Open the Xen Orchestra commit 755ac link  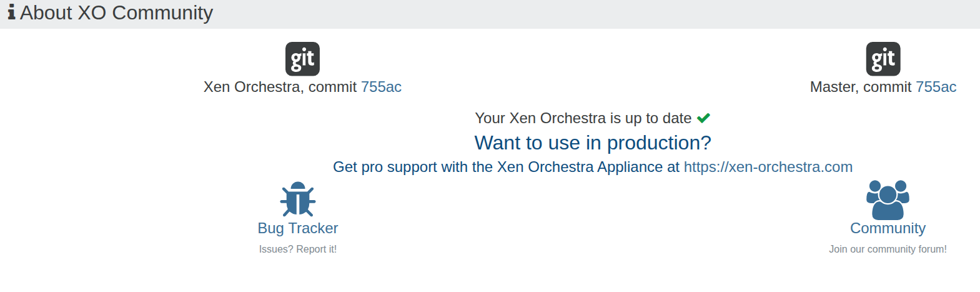pos(381,87)
